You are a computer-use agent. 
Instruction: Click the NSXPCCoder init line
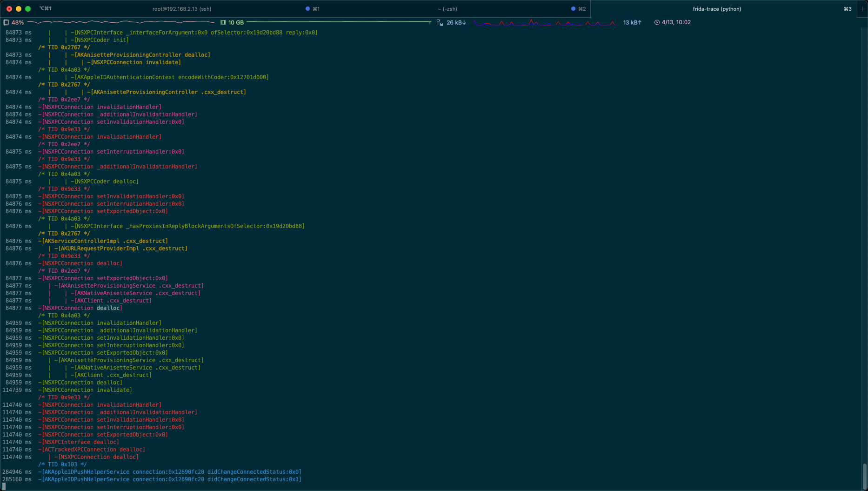click(x=100, y=40)
